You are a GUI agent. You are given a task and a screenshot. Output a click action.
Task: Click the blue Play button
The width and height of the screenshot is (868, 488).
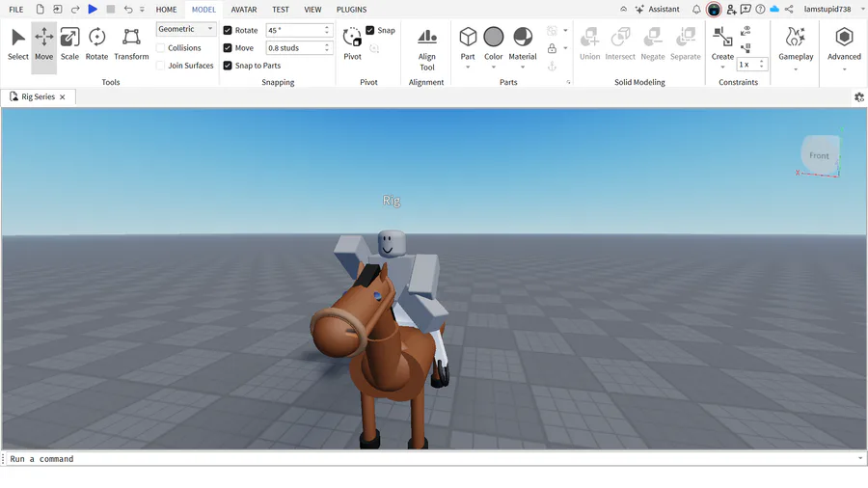[93, 9]
